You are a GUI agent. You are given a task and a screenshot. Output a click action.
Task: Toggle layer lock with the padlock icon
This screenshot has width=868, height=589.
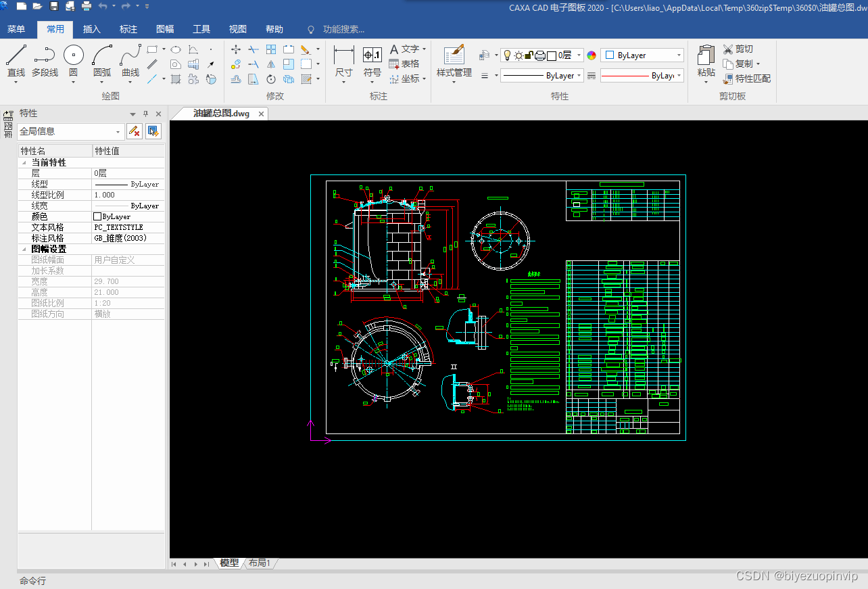point(529,55)
